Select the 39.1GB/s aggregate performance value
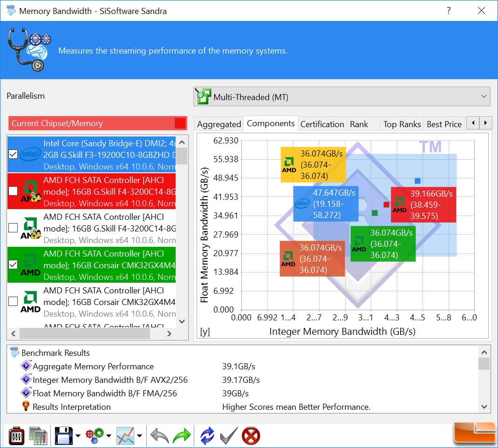The image size is (498, 448). point(239,367)
